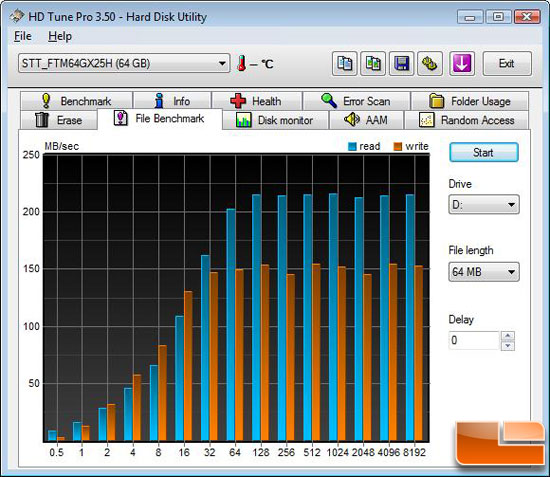This screenshot has width=550, height=477.
Task: Switch to the Random Access tab
Action: coord(467,120)
